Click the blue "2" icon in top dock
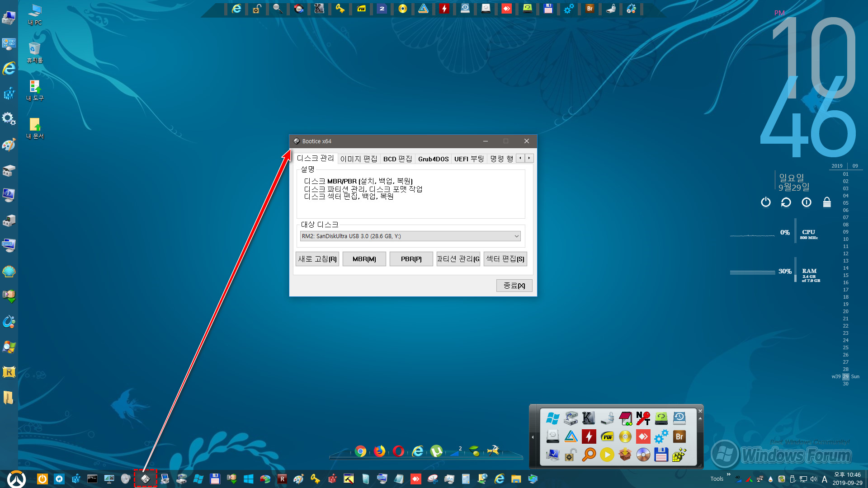Image resolution: width=868 pixels, height=488 pixels. (x=382, y=9)
